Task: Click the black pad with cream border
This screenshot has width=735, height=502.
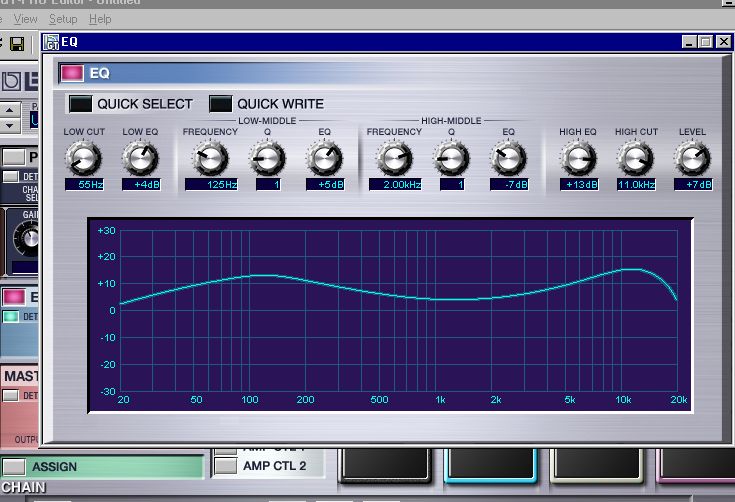Action: 597,465
